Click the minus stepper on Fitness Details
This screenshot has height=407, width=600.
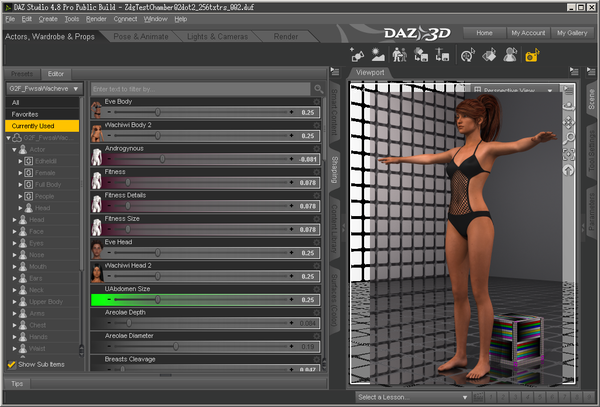109,206
